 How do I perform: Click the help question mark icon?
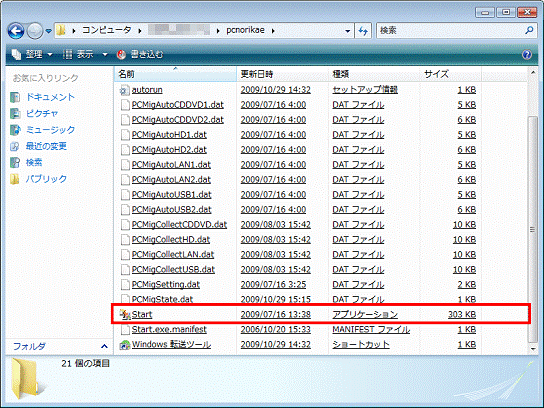click(x=527, y=54)
